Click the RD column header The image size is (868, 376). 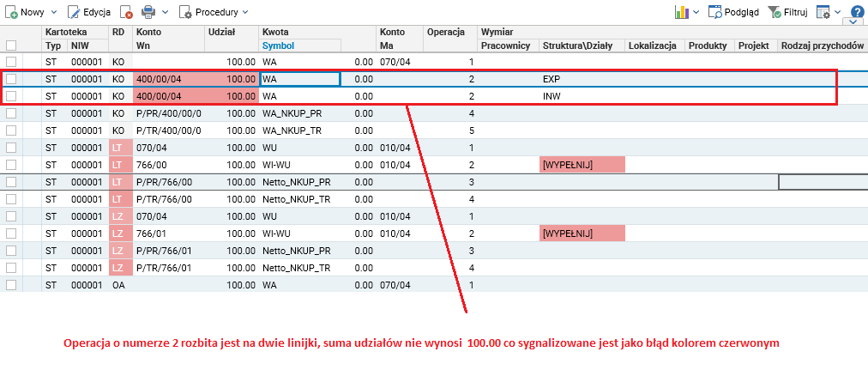click(120, 32)
